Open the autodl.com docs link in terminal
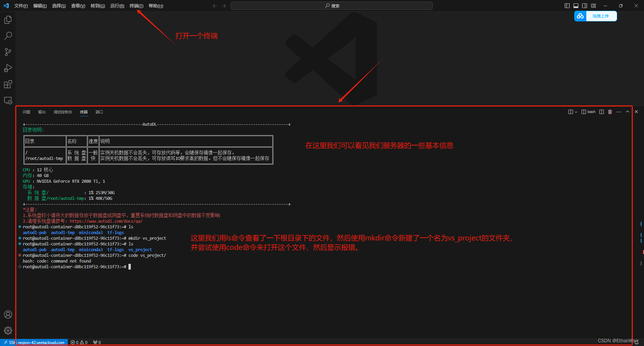Image resolution: width=644 pixels, height=346 pixels. tap(106, 221)
